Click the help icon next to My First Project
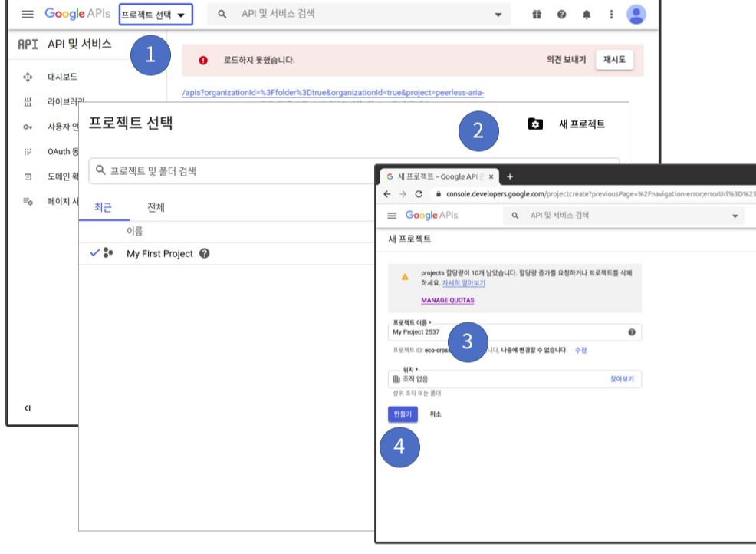Viewport: 756px width, 554px height. 205,253
